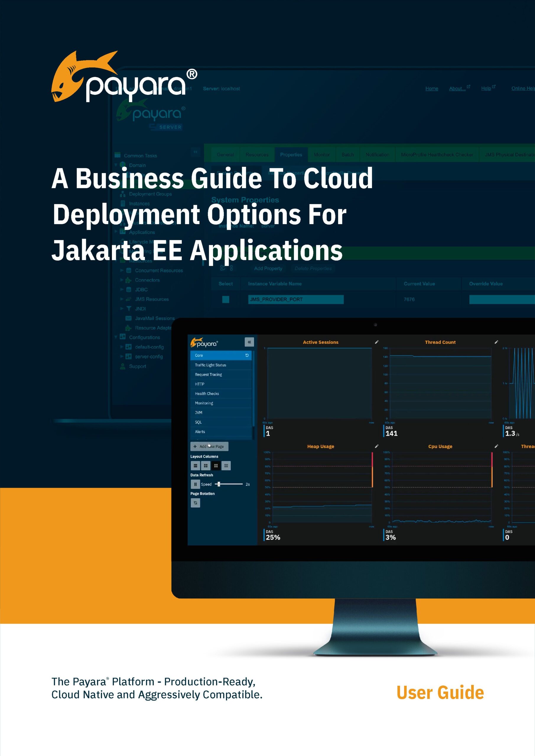Open the Home link in header

coord(432,89)
